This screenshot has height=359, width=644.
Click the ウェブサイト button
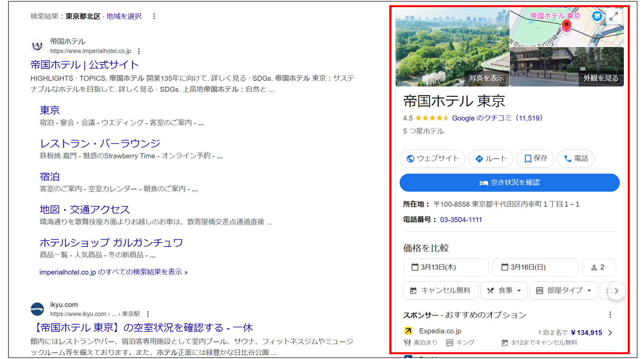(432, 159)
